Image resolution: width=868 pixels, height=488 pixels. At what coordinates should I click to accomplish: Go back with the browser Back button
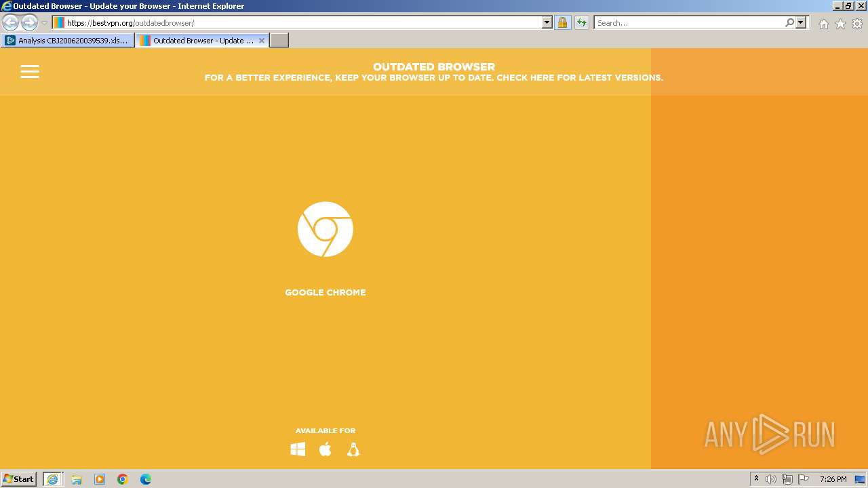pyautogui.click(x=10, y=22)
